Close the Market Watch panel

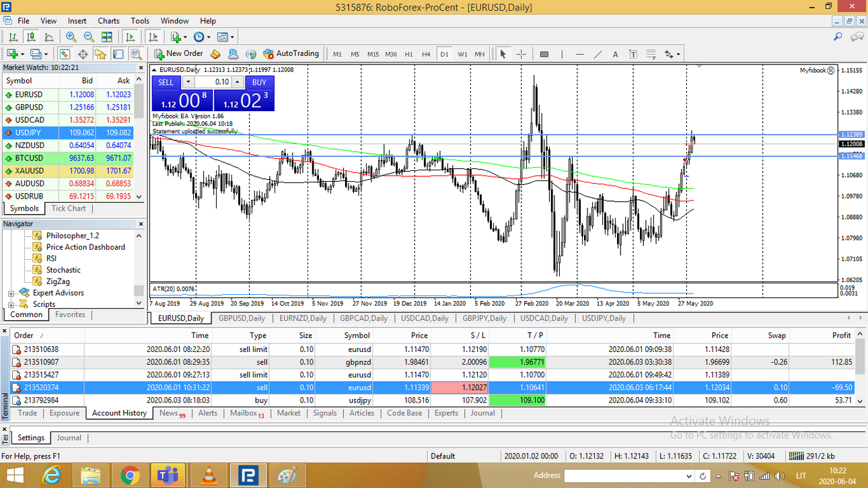pos(141,67)
